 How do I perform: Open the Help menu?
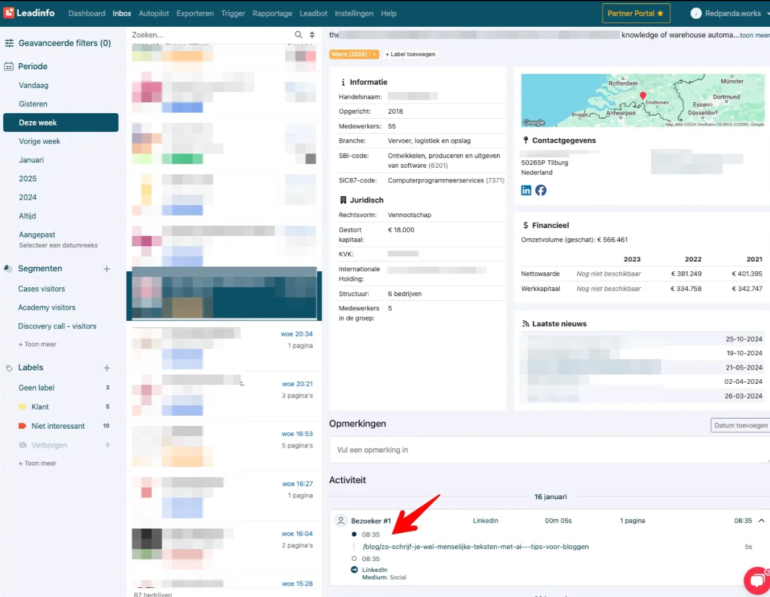coord(388,13)
